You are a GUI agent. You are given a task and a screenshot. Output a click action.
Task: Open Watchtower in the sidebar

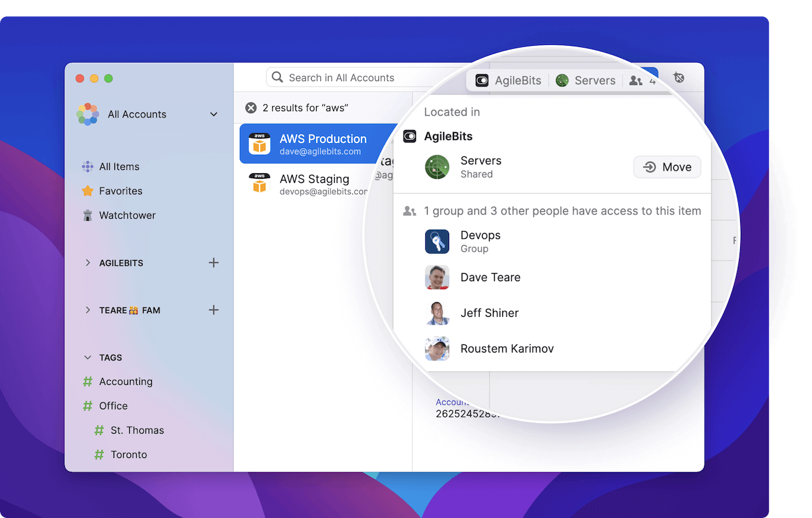(x=127, y=216)
